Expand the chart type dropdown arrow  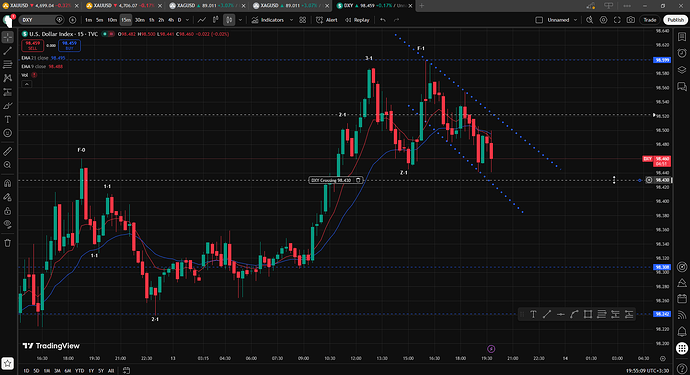240,20
